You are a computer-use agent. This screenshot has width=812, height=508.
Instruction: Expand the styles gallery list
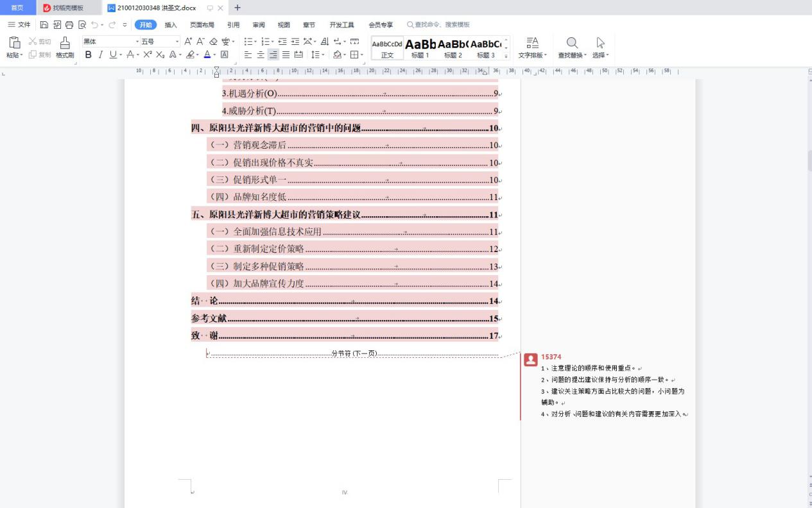pos(506,56)
